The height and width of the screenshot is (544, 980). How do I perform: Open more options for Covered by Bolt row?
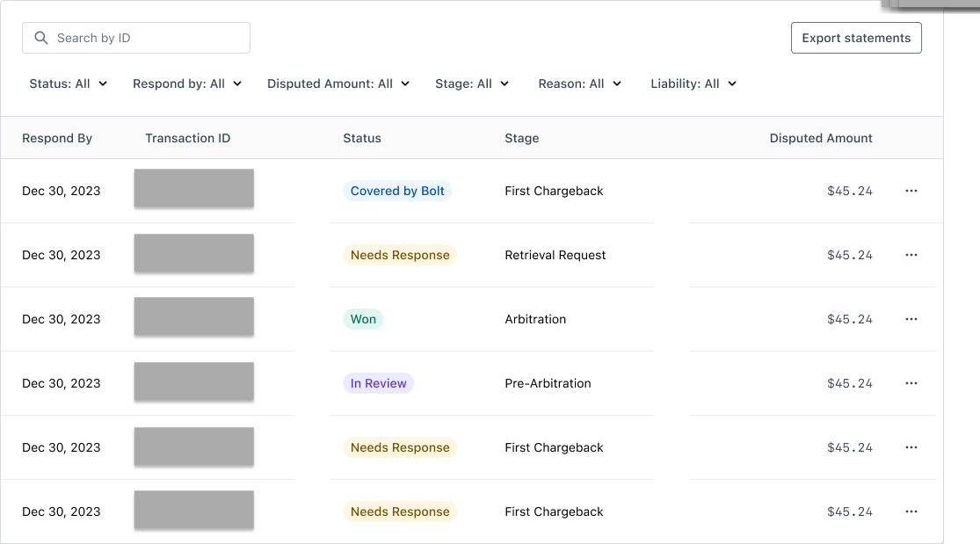point(911,191)
